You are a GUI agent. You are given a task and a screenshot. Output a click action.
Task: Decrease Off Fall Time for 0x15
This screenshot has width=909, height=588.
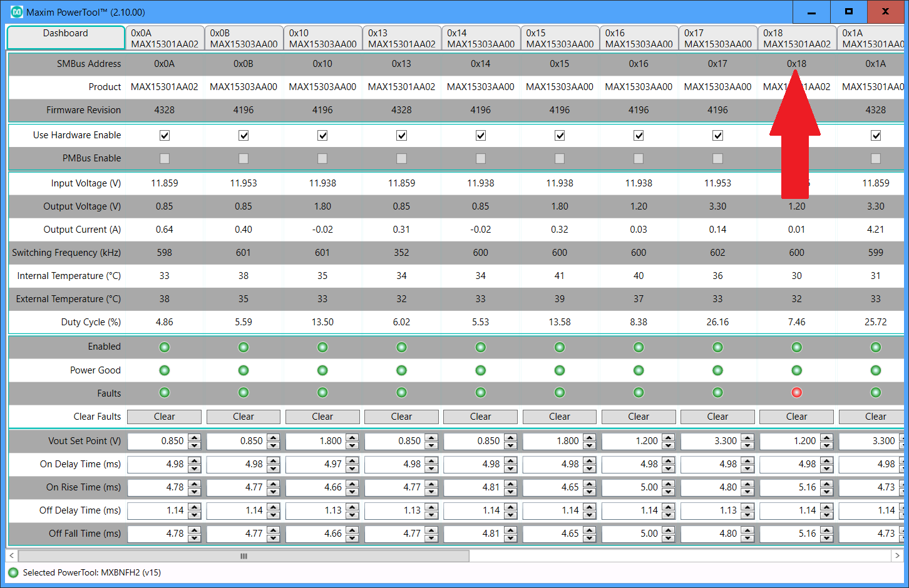pyautogui.click(x=590, y=538)
